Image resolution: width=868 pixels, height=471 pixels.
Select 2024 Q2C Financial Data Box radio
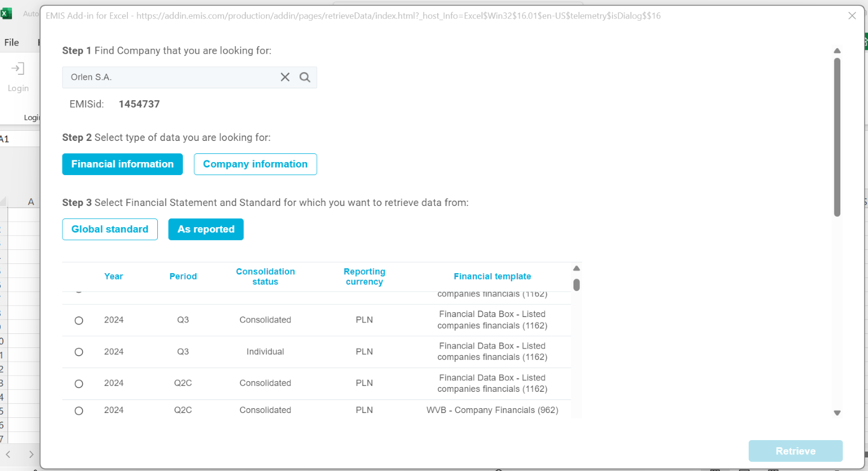click(x=79, y=384)
